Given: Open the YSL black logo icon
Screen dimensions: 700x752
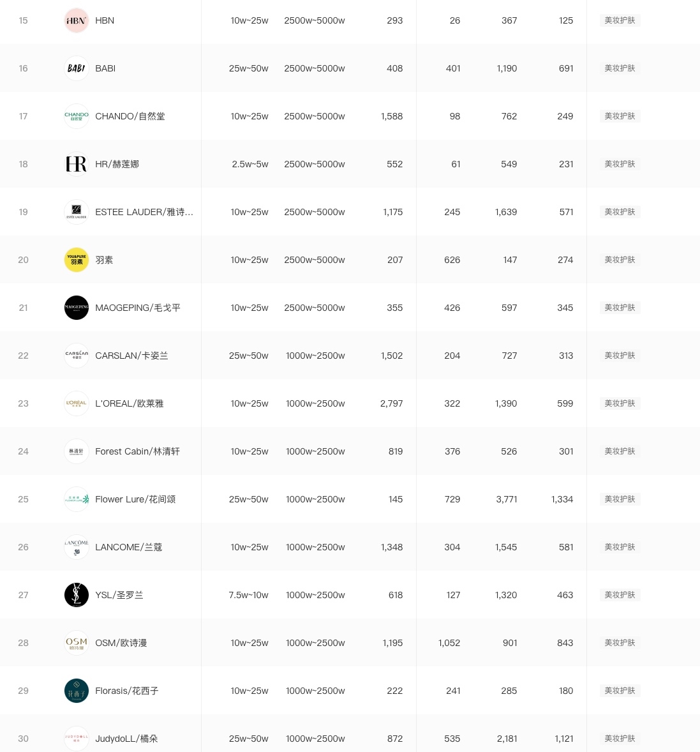Looking at the screenshot, I should pos(77,595).
